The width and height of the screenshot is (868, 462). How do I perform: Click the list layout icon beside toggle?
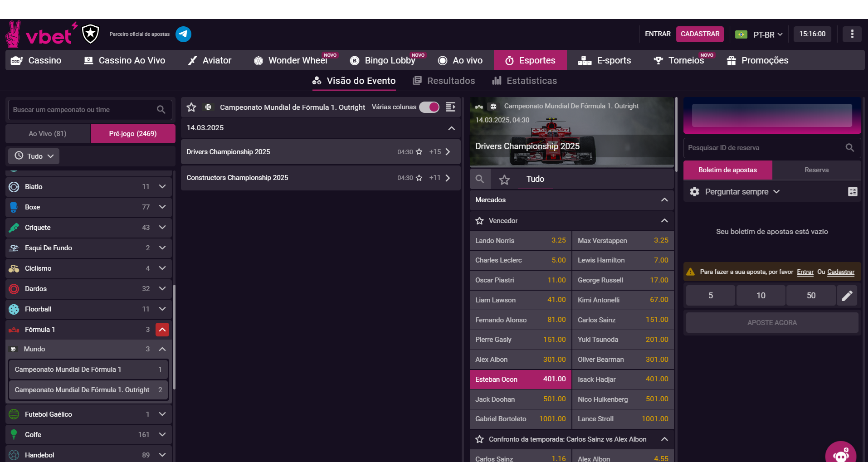450,107
